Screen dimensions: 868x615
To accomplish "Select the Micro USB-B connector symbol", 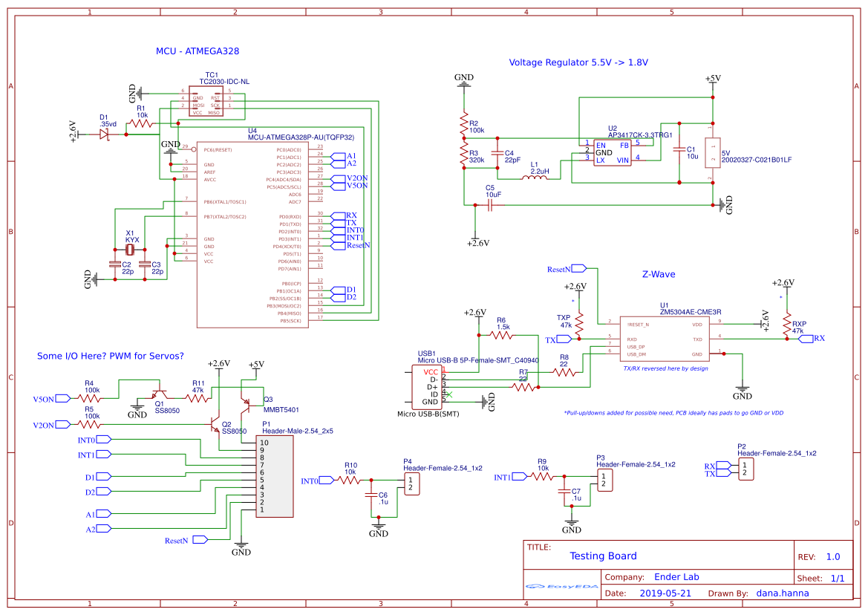I will click(x=427, y=386).
